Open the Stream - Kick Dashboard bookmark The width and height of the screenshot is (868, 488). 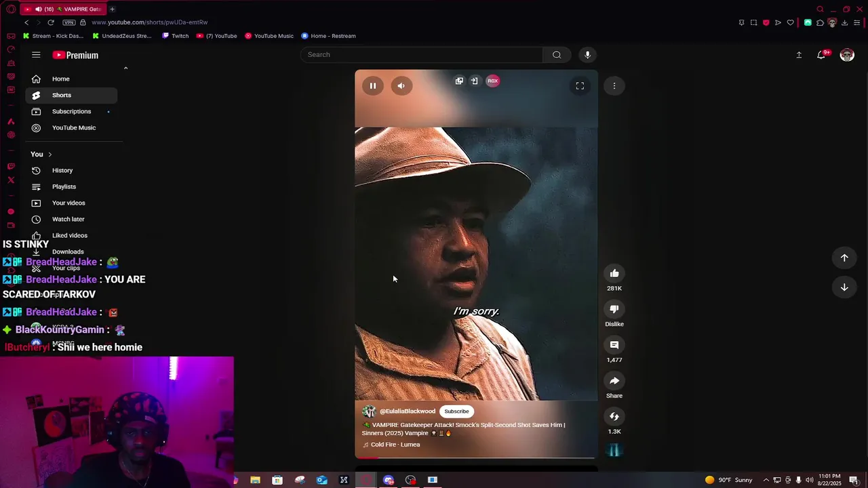(x=54, y=36)
